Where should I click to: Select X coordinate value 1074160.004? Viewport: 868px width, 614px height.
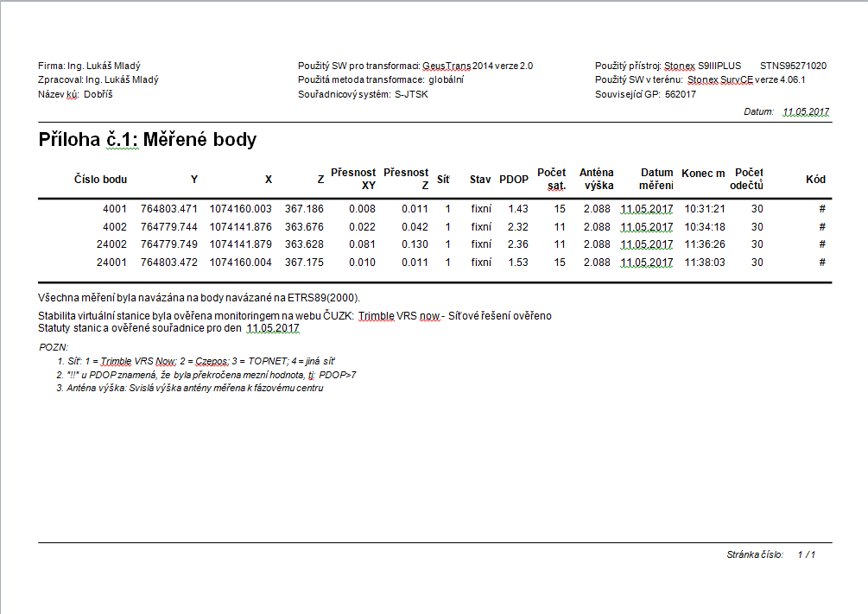[x=240, y=263]
